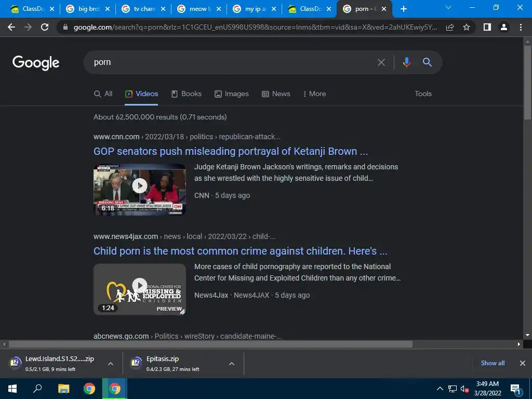Click the scroll-down arrow of the page scrollbar
This screenshot has height=399, width=532.
[x=527, y=335]
